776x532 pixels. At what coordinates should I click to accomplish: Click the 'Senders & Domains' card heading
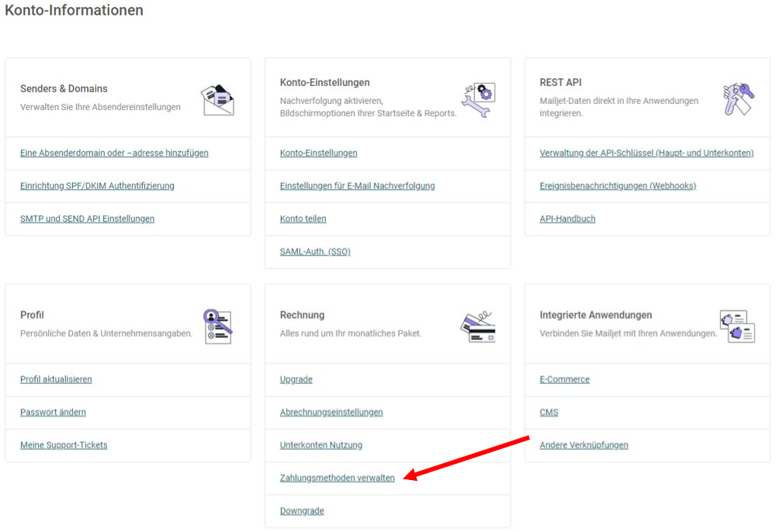point(64,88)
